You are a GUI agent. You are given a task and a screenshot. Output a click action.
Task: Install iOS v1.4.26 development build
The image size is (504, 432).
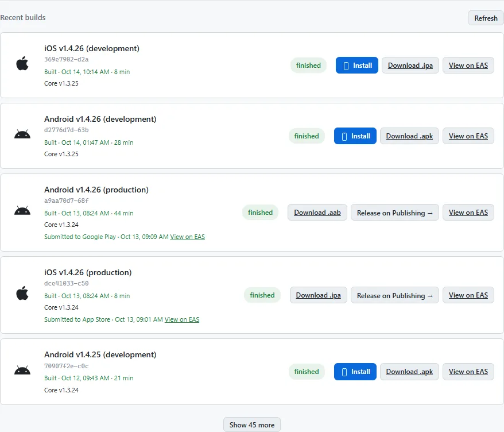pos(357,65)
